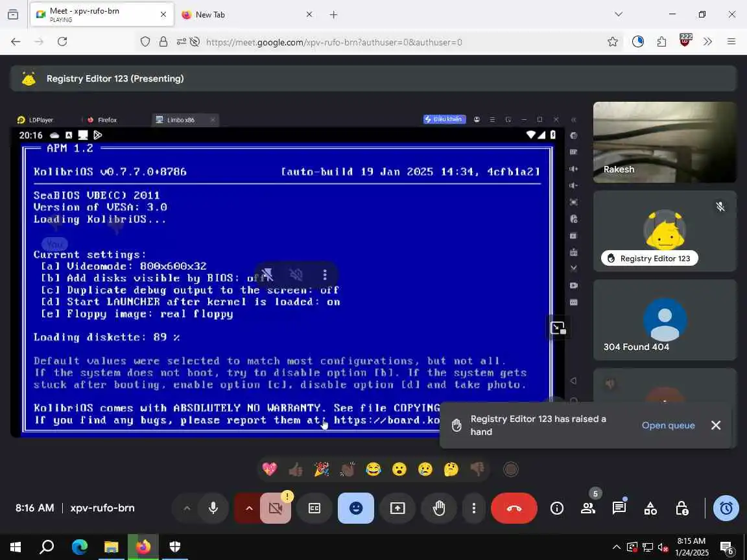This screenshot has width=747, height=560.
Task: Send the crying face reaction
Action: pos(425,469)
